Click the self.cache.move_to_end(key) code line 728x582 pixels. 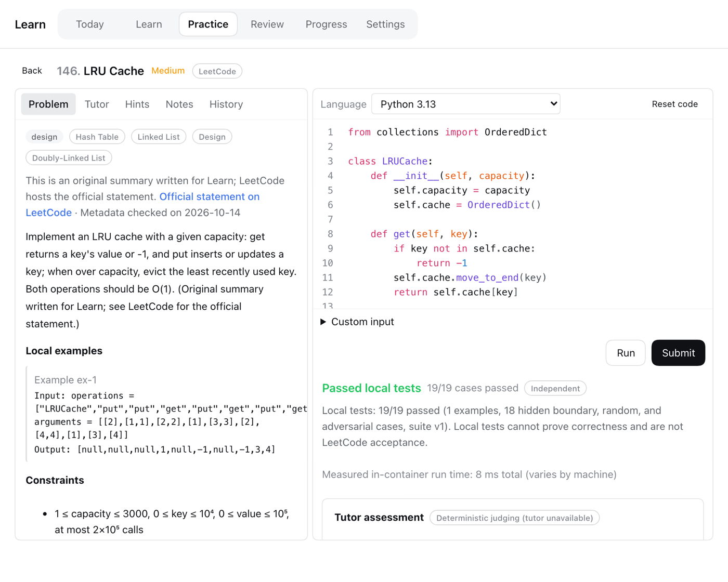(x=470, y=277)
